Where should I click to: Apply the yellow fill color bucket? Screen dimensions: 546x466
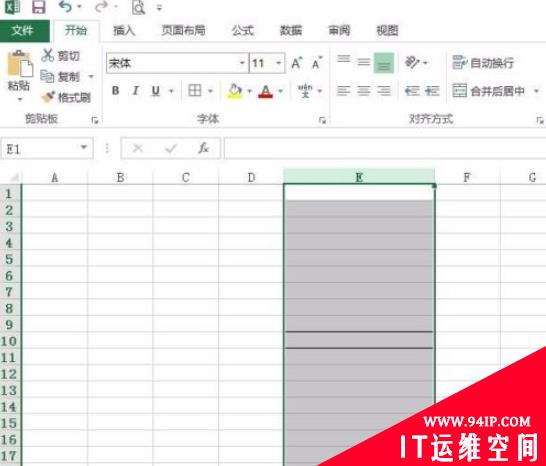[x=235, y=91]
